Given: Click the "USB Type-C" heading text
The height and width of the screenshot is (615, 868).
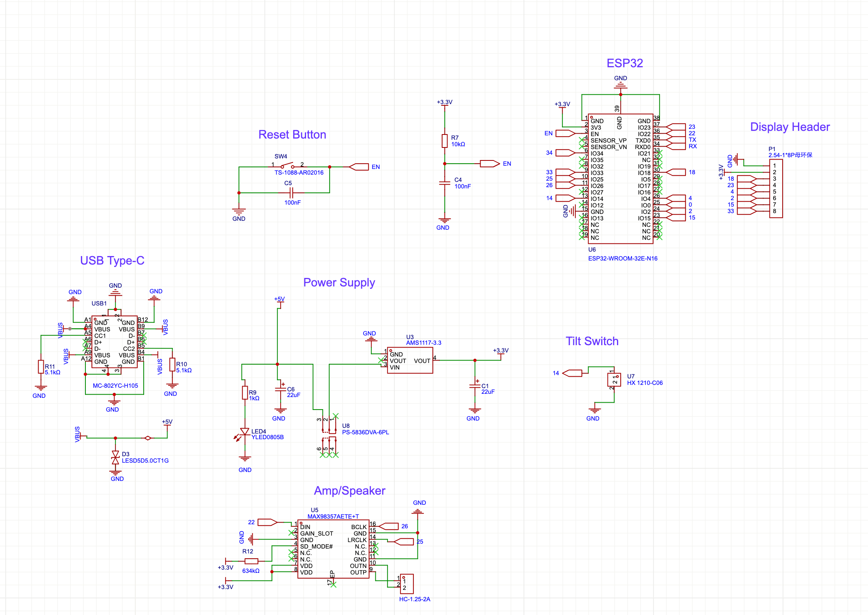Looking at the screenshot, I should (x=112, y=261).
